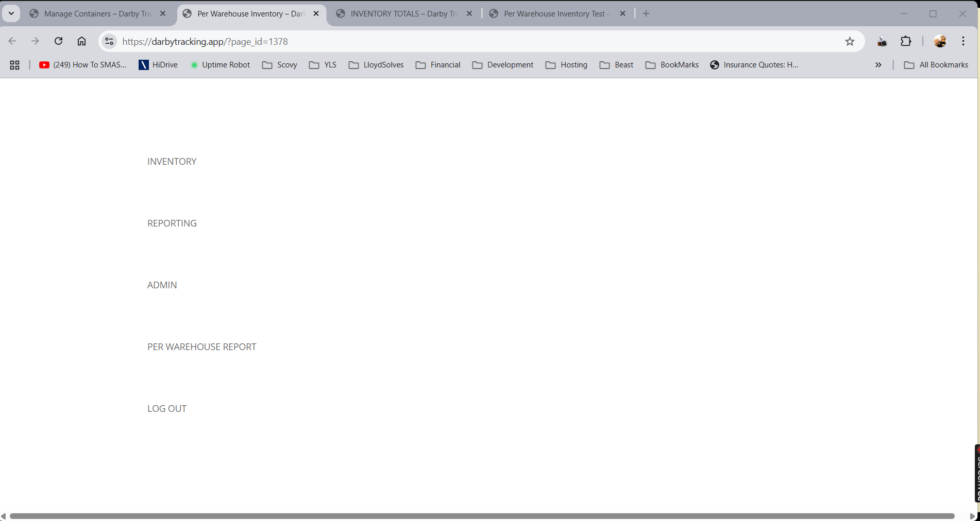Minimize the browser window
The image size is (980, 521).
904,14
